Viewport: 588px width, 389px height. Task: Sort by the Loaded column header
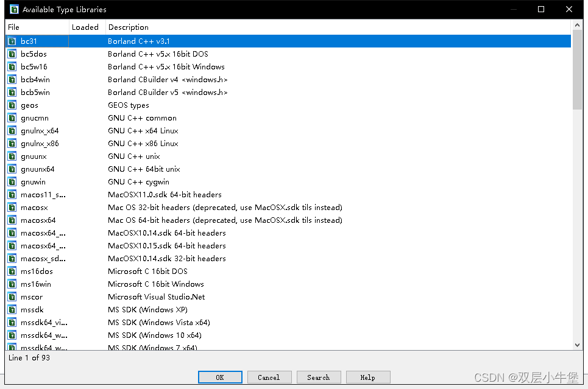tap(87, 27)
